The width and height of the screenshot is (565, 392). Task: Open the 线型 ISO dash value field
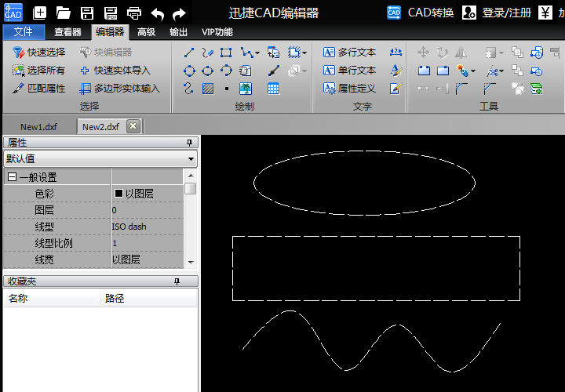147,227
